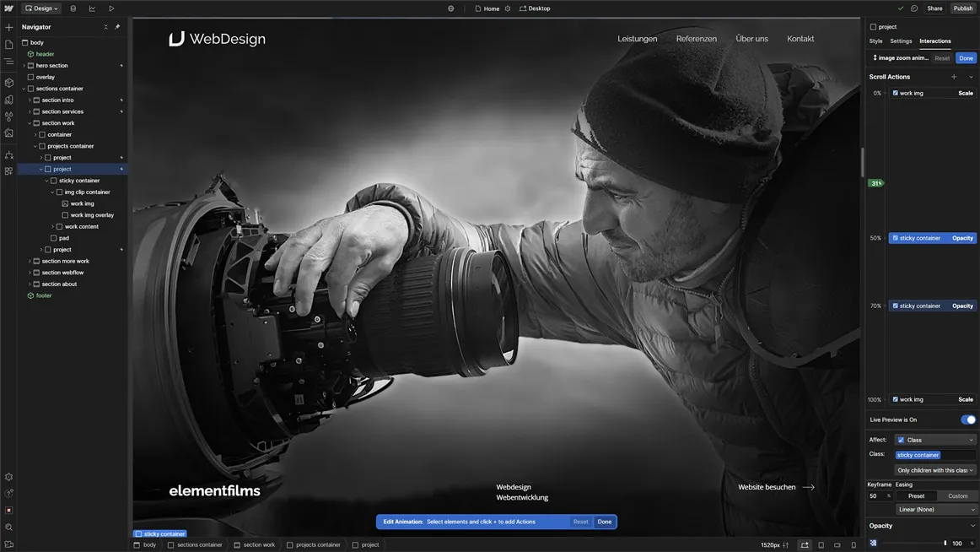Open the Scroll Actions chevron menu
The height and width of the screenshot is (552, 980).
(x=971, y=77)
